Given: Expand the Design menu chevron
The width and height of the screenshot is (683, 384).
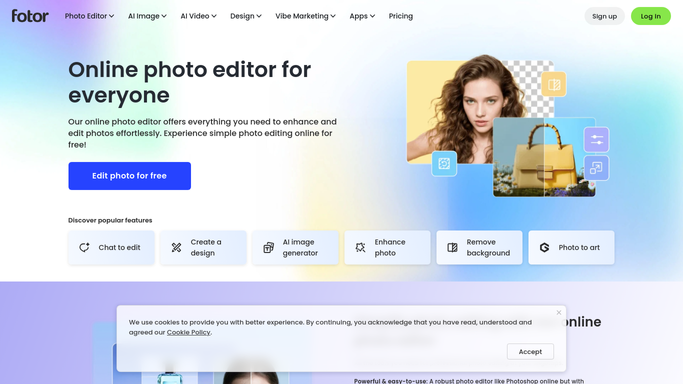Looking at the screenshot, I should [259, 16].
